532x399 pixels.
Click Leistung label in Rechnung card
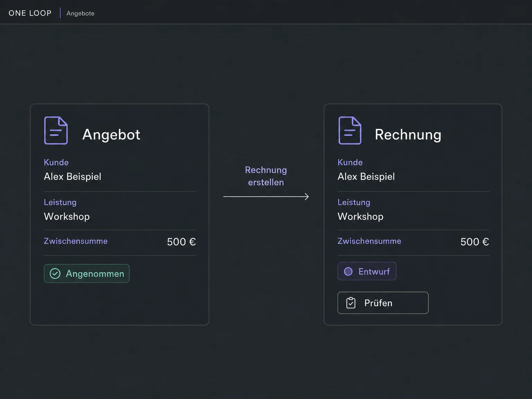pos(354,203)
